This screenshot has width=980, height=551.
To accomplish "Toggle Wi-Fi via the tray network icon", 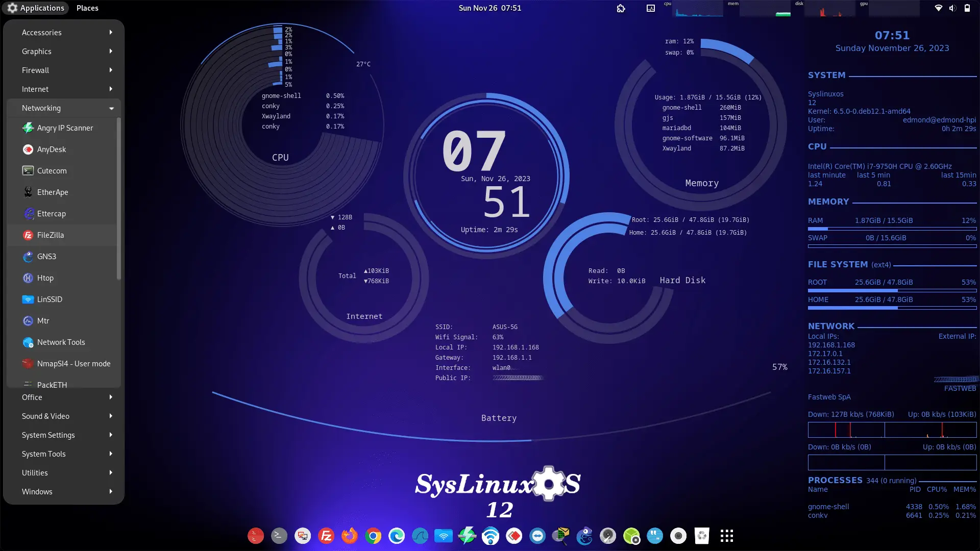I will click(938, 8).
